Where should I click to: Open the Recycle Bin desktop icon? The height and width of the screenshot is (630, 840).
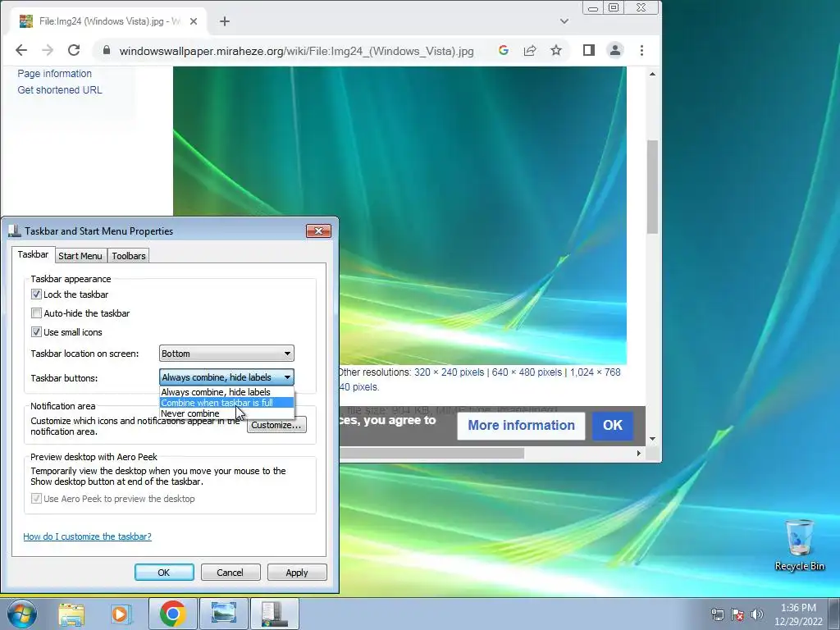[799, 545]
